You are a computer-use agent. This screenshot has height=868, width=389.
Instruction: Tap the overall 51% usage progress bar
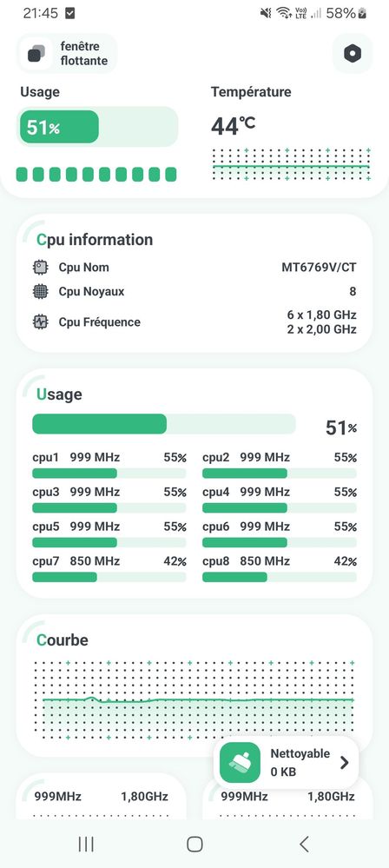tap(164, 424)
